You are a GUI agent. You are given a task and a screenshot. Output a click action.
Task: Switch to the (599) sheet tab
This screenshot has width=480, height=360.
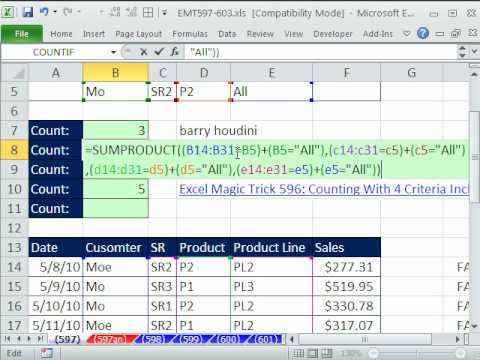tap(190, 339)
